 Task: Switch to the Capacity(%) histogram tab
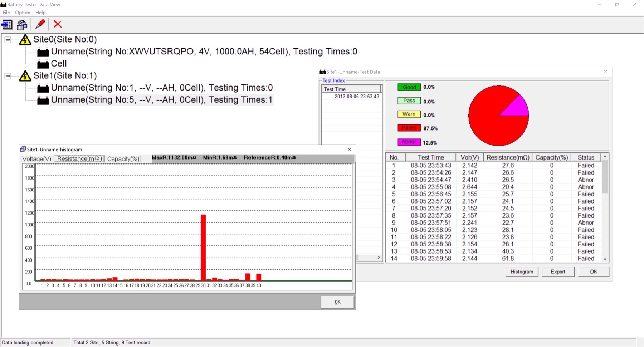[123, 158]
